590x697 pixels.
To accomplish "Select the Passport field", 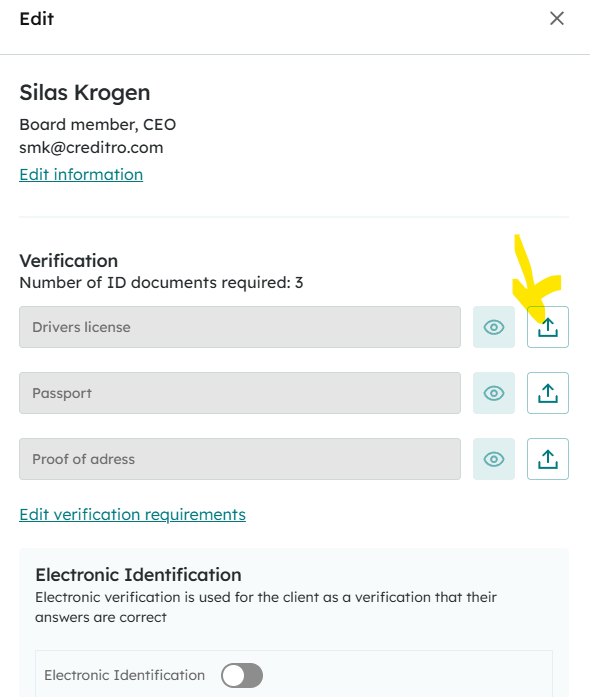I will tap(240, 393).
